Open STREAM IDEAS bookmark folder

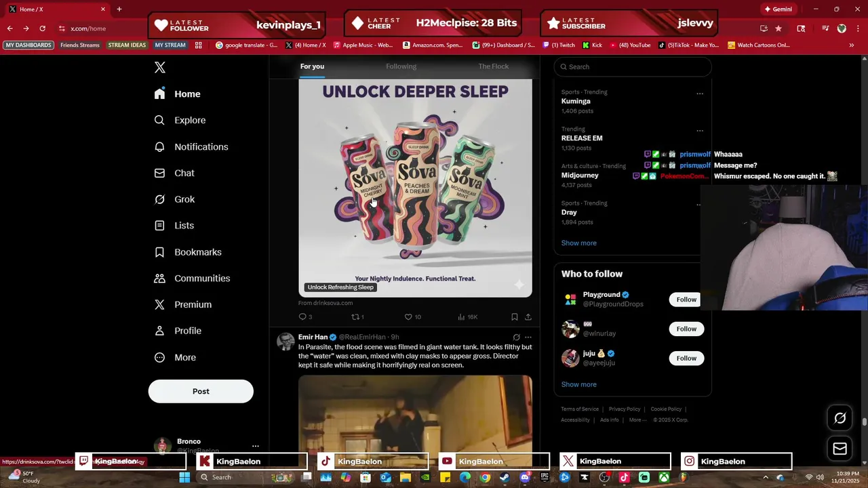pos(127,45)
